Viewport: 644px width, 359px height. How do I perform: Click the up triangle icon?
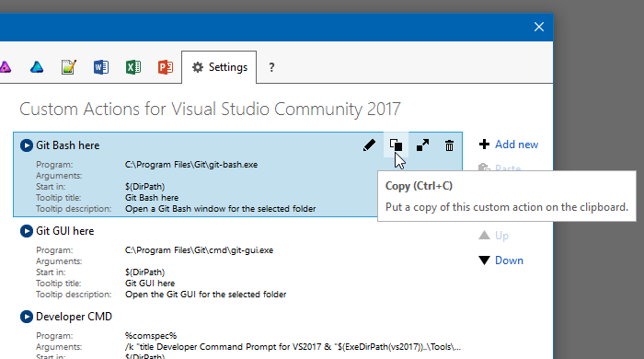tap(484, 235)
